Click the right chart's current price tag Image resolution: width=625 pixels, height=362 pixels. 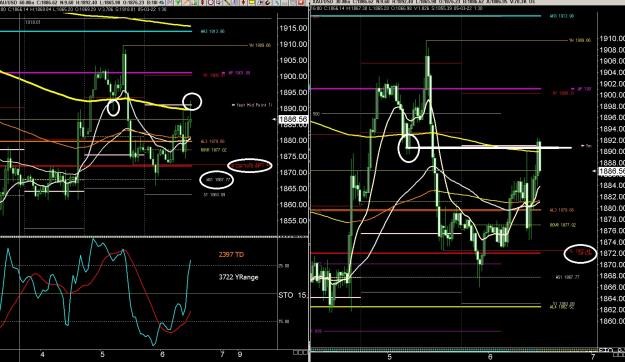[x=611, y=171]
